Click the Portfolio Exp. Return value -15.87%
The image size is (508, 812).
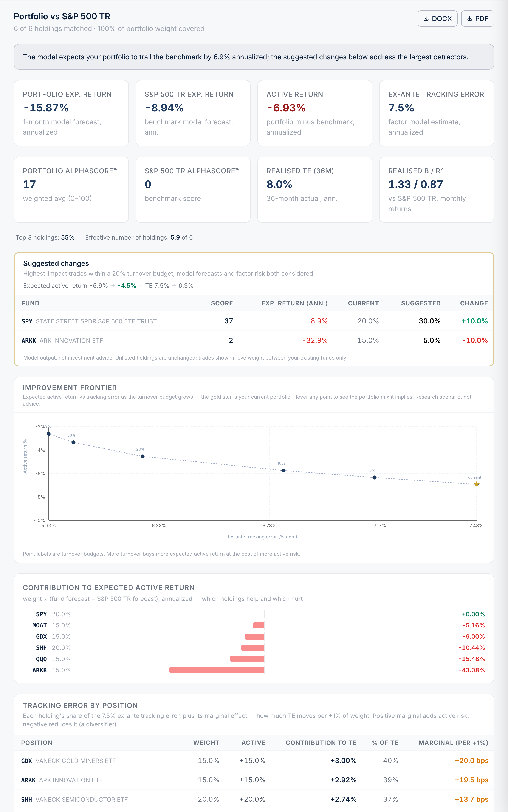(46, 108)
